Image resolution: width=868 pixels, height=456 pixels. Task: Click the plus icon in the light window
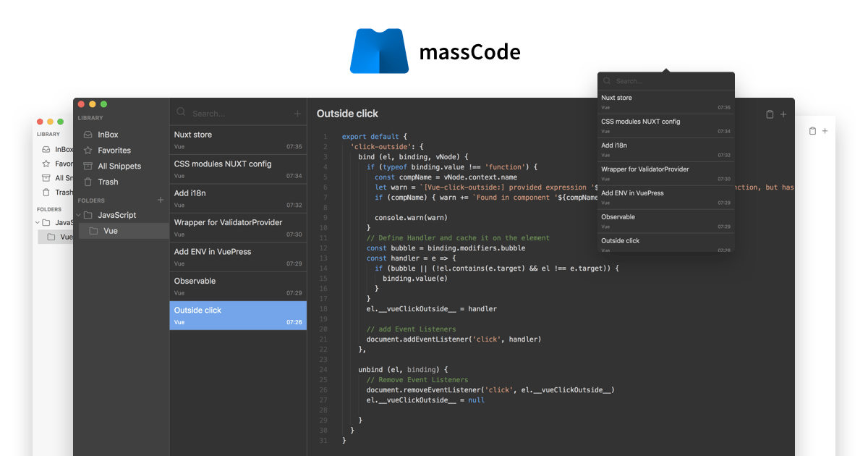click(x=825, y=131)
